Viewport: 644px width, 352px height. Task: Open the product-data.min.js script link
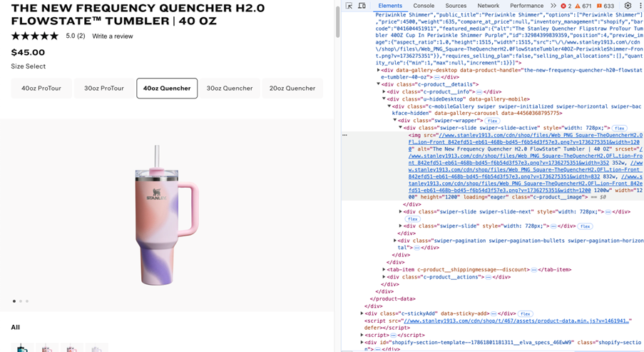[x=516, y=321]
